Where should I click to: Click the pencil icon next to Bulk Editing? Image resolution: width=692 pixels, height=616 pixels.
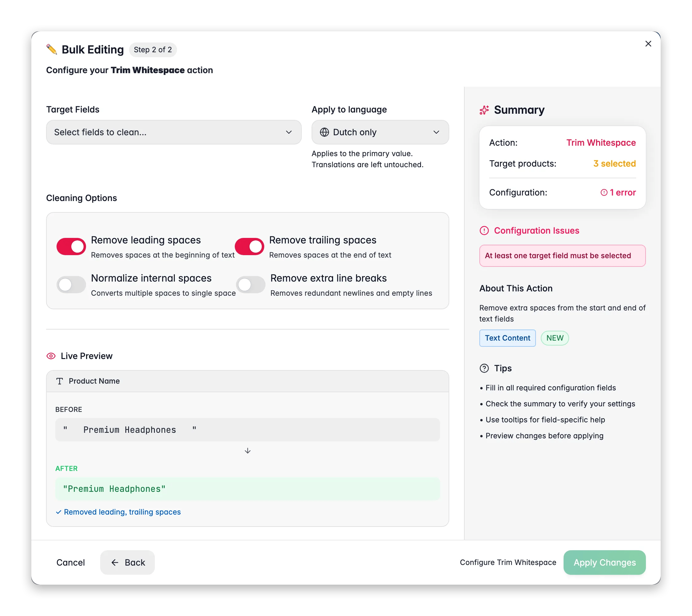[51, 49]
